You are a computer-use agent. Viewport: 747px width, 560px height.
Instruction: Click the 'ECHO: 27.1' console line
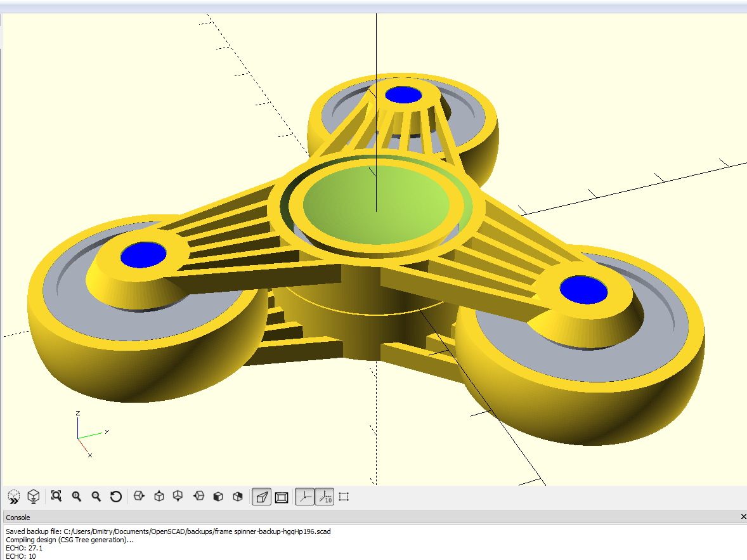point(24,548)
